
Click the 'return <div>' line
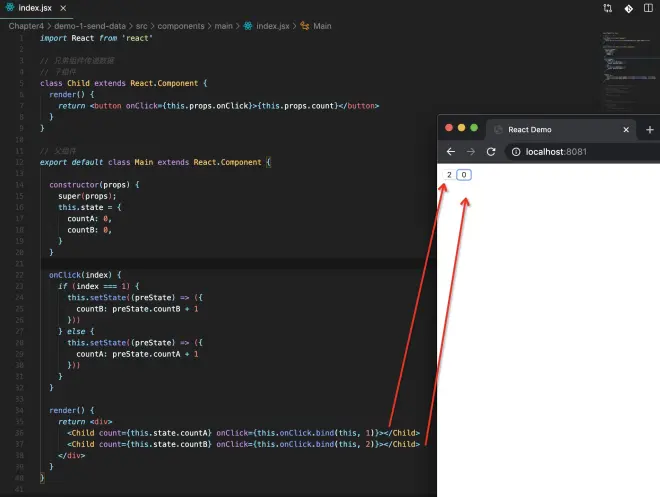point(85,422)
